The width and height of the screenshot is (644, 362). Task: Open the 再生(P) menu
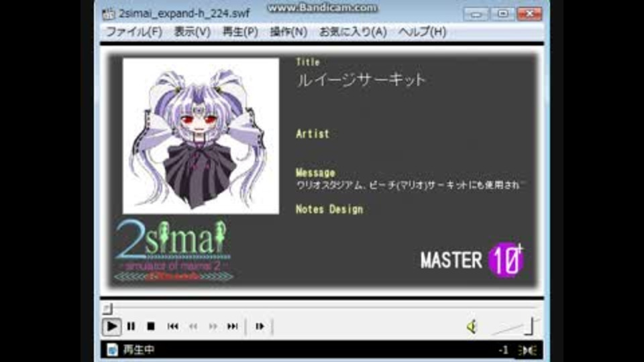[240, 32]
